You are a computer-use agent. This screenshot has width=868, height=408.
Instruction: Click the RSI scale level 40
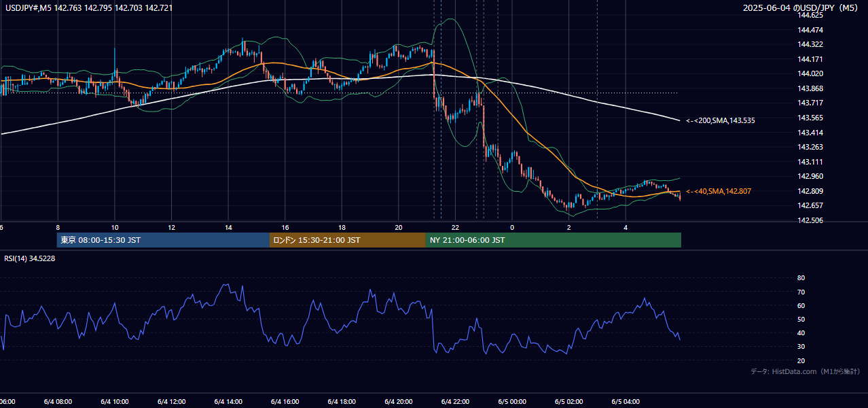(801, 333)
